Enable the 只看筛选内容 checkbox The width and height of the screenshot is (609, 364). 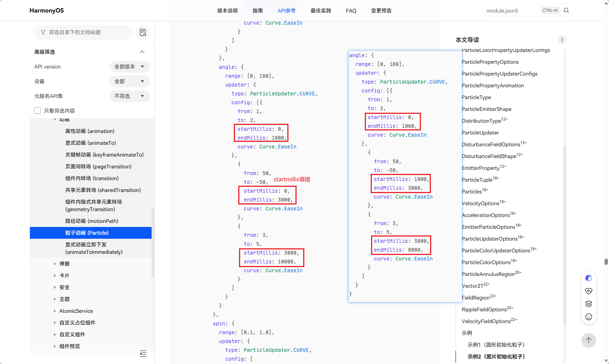pos(38,111)
